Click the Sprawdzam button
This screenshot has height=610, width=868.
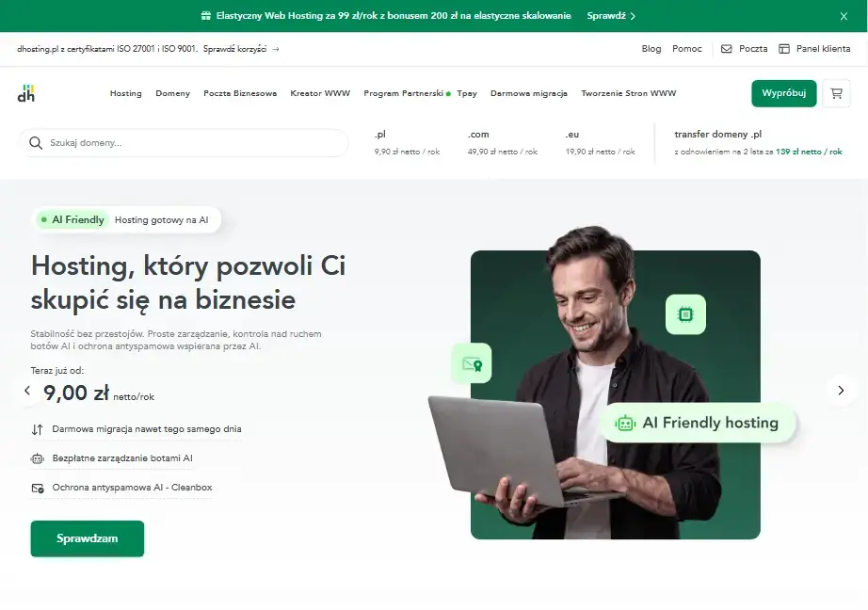point(87,538)
